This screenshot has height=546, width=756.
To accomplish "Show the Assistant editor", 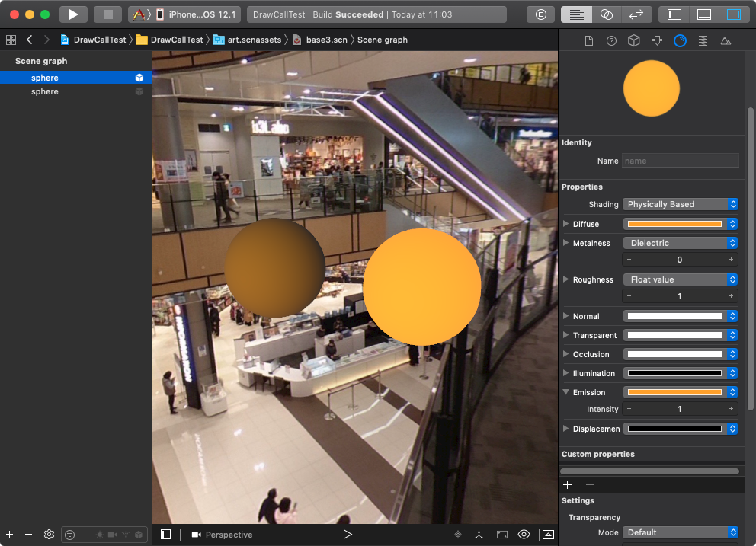I will click(x=606, y=14).
